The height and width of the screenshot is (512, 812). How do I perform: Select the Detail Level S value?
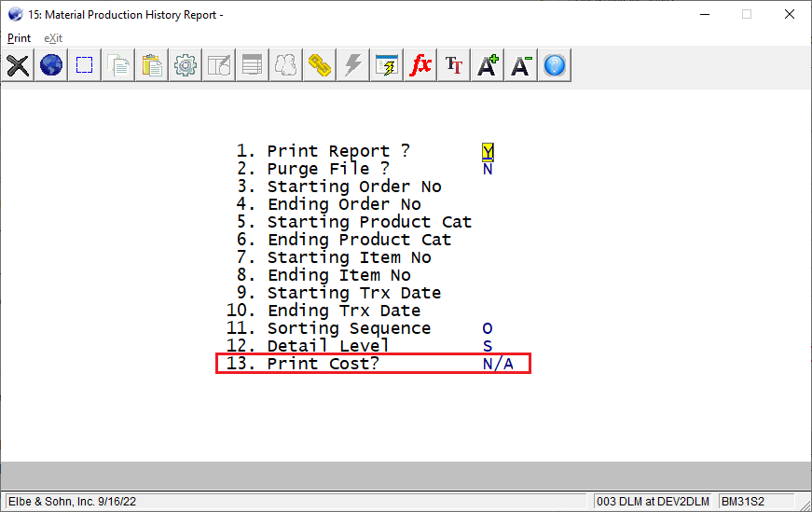(488, 346)
